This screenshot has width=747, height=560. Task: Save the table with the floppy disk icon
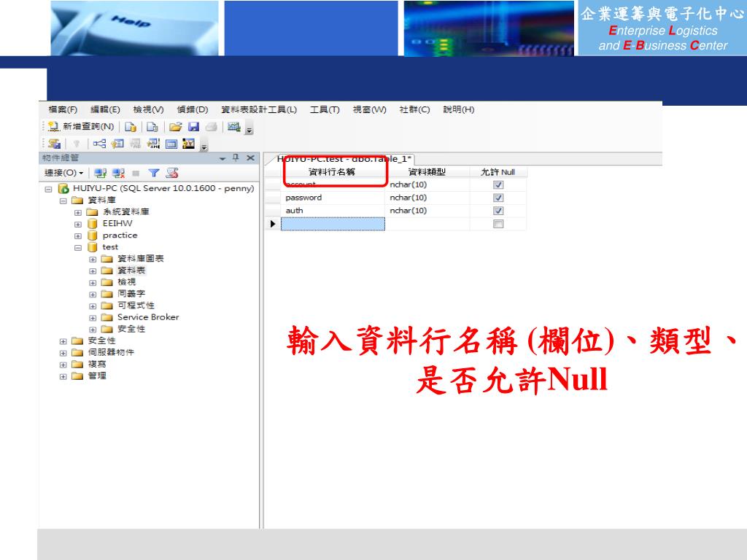point(193,127)
